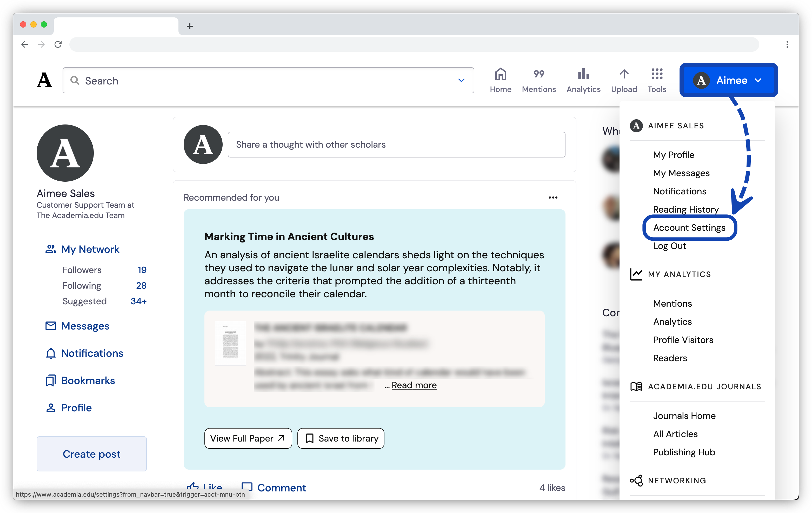Image resolution: width=812 pixels, height=513 pixels.
Task: Collapse the Aimee account dropdown
Action: (728, 80)
